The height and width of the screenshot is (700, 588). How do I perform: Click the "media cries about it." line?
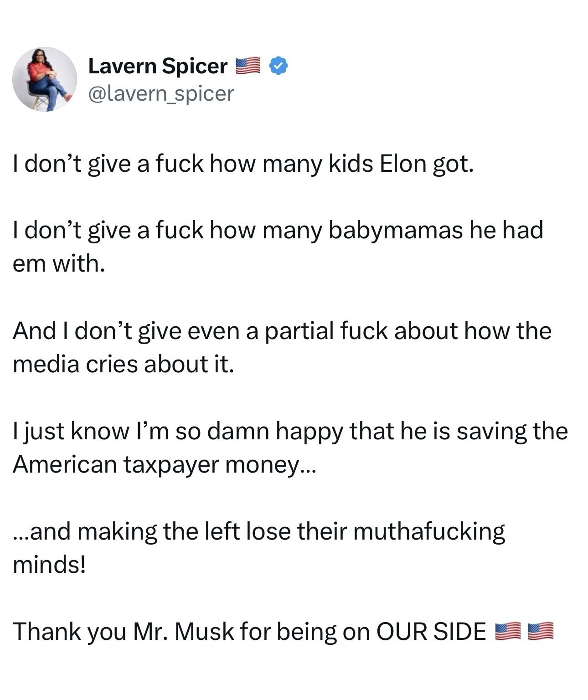[123, 364]
